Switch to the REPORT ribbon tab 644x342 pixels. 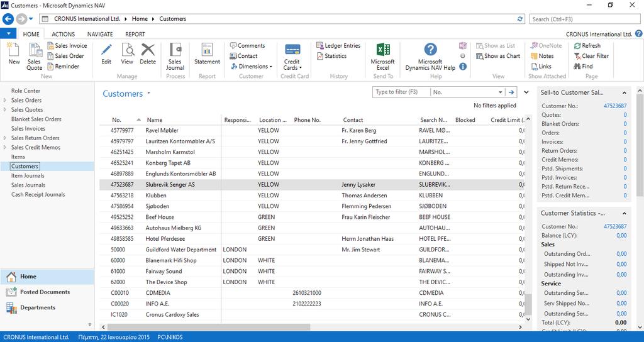[135, 34]
